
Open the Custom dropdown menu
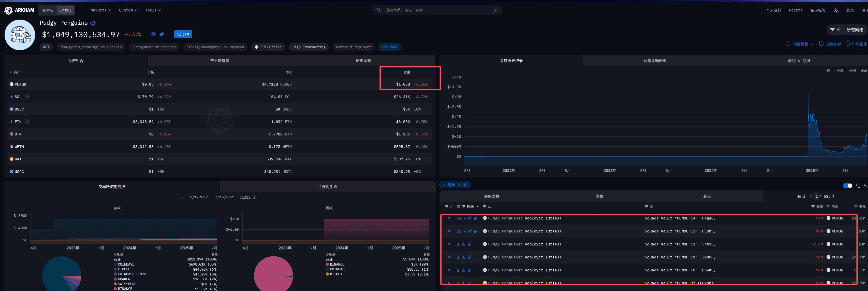128,10
